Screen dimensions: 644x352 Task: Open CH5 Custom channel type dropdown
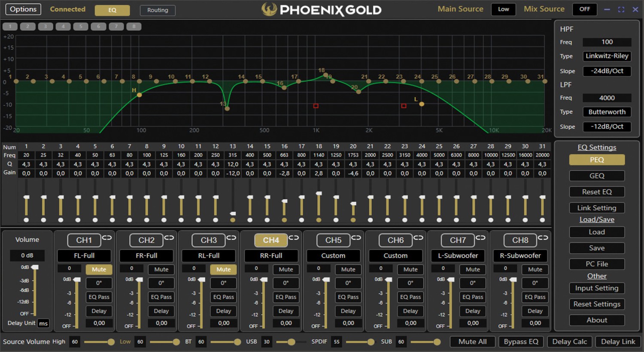point(333,256)
